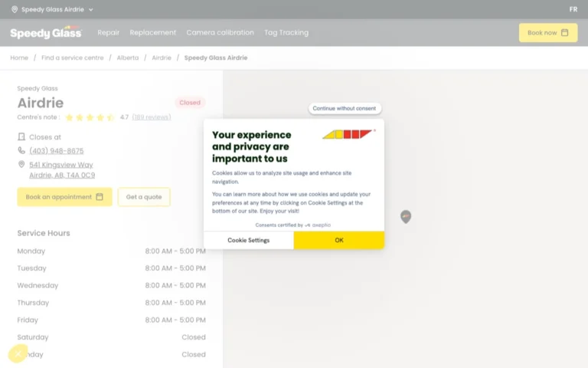The image size is (588, 368).
Task: Click Wednesday service hours
Action: [111, 286]
